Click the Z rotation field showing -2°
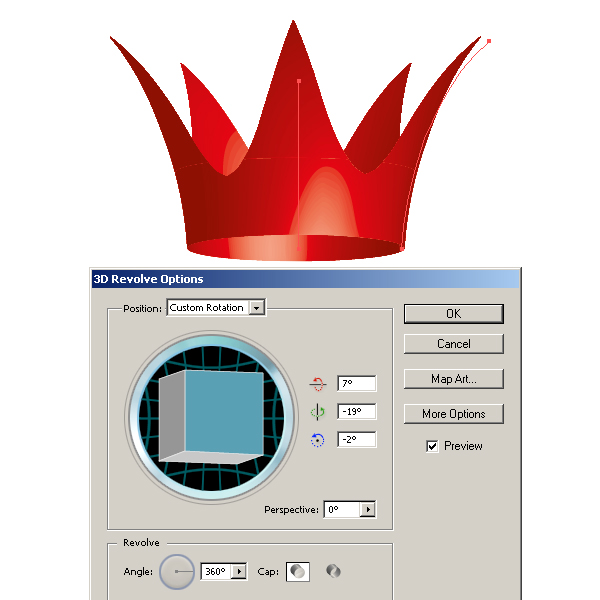 coord(357,440)
